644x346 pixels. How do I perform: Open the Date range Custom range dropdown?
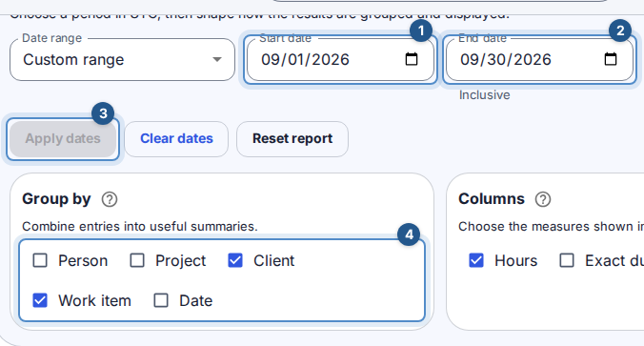click(x=122, y=60)
